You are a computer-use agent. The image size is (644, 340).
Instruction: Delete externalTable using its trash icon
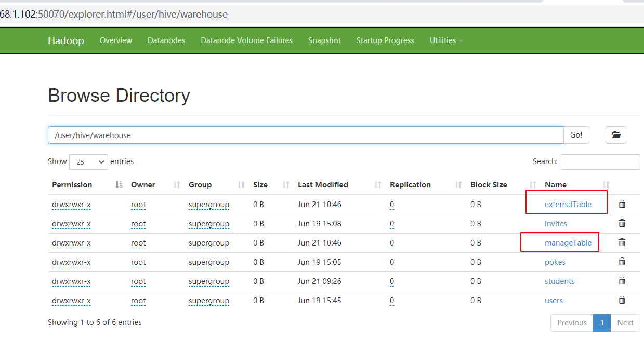pos(622,203)
